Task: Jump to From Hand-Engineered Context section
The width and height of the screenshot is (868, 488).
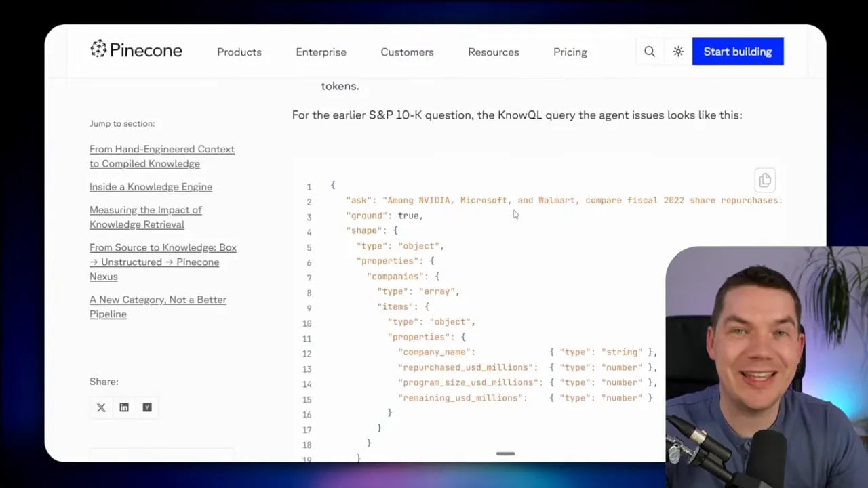Action: tap(162, 157)
